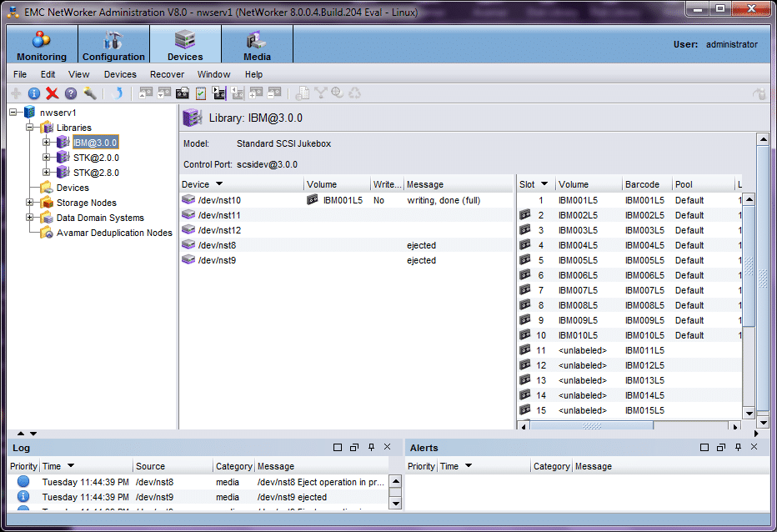Expand the STK@2.8.0 library node
This screenshot has height=532, width=777.
(x=46, y=173)
